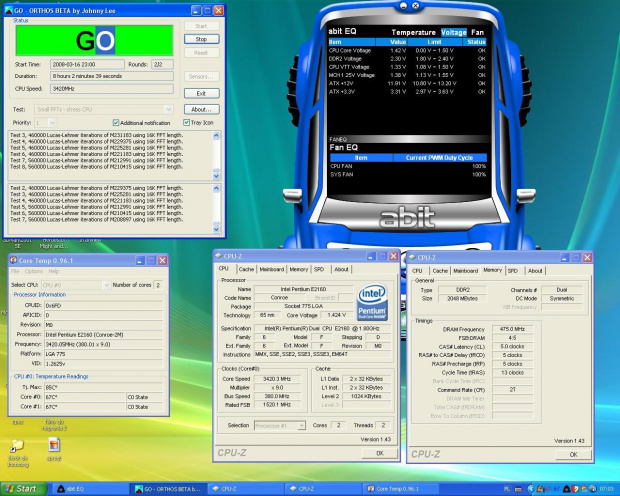Open the Test type dropdown in ORTHOS
The height and width of the screenshot is (496, 620).
(x=168, y=109)
